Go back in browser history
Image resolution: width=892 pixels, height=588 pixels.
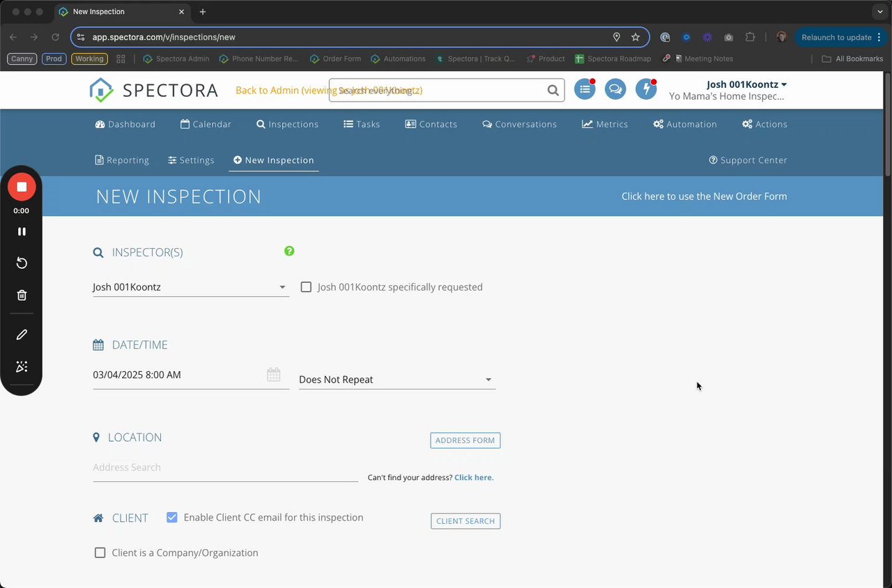(13, 37)
